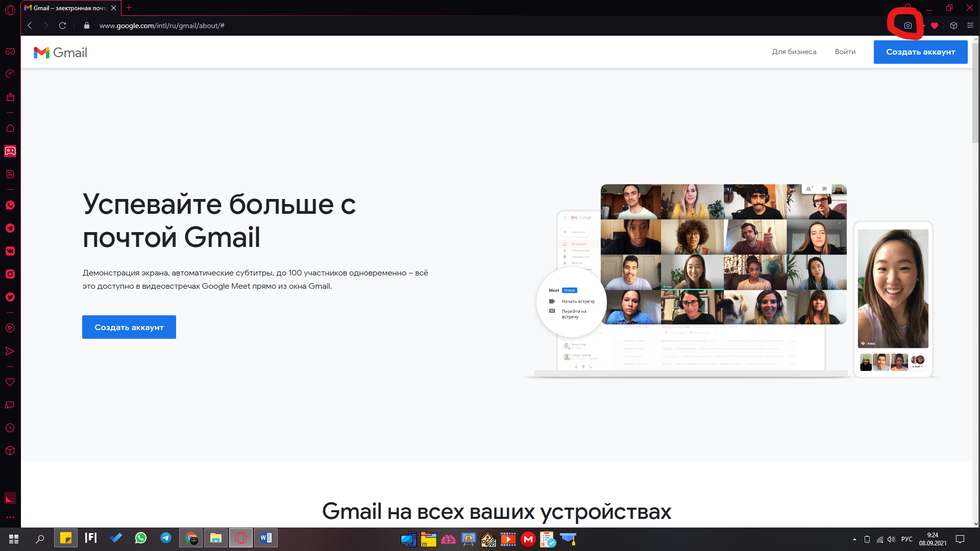Viewport: 980px width, 551px height.
Task: Reload the current Gmail page
Action: [62, 26]
